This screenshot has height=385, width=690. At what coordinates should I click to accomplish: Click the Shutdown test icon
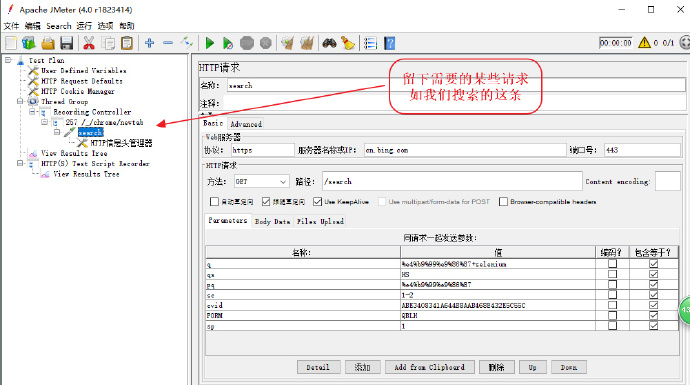coord(266,43)
